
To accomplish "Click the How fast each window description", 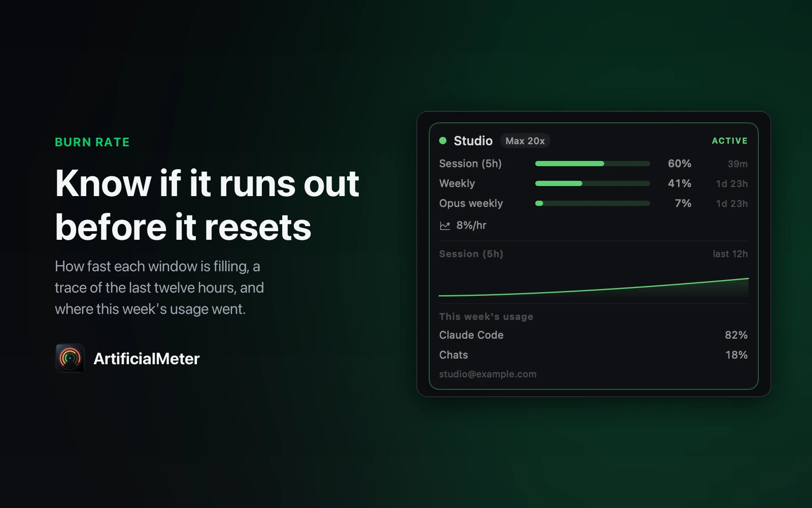I will (159, 288).
